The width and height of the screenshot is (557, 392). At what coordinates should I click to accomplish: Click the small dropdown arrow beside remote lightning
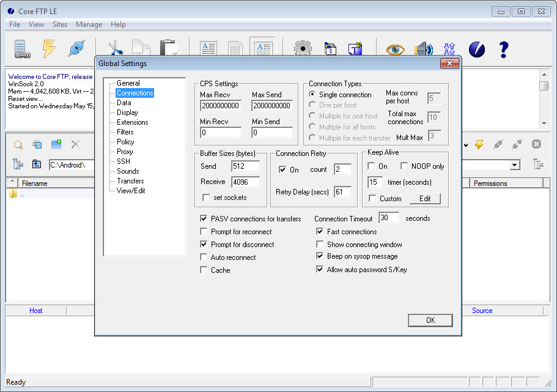click(466, 145)
